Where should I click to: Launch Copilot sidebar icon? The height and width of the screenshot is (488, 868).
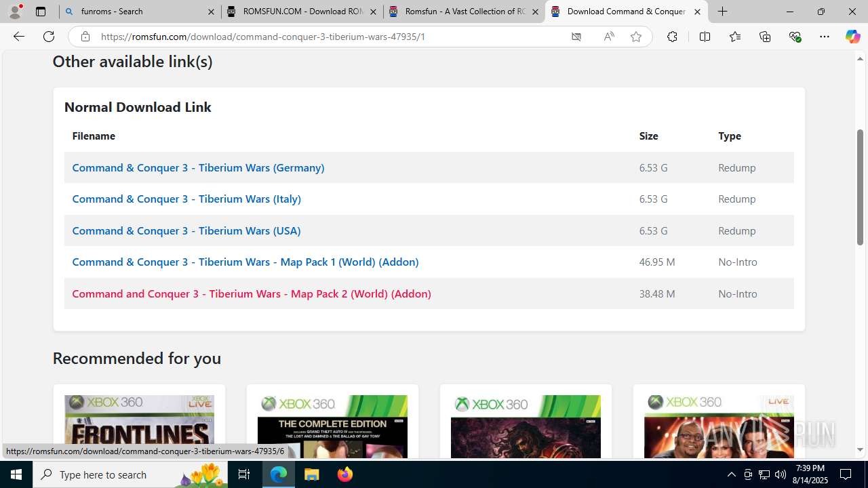852,37
